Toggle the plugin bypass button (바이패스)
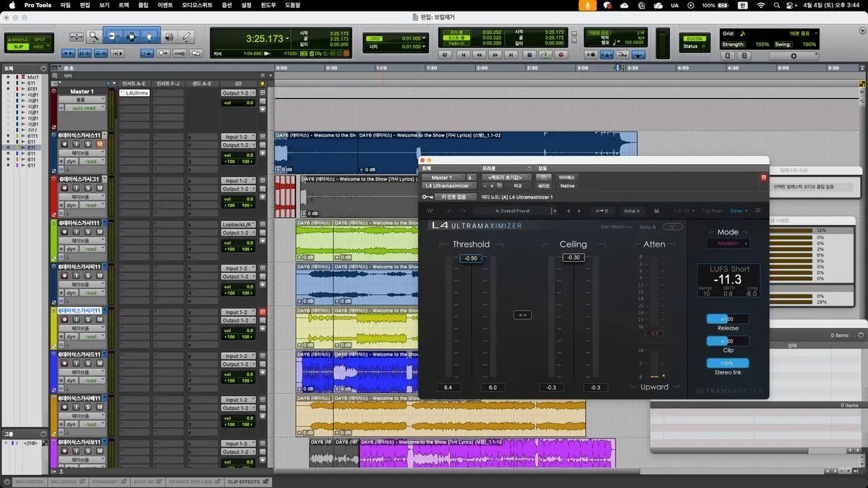Viewport: 868px width, 488px height. pyautogui.click(x=567, y=177)
